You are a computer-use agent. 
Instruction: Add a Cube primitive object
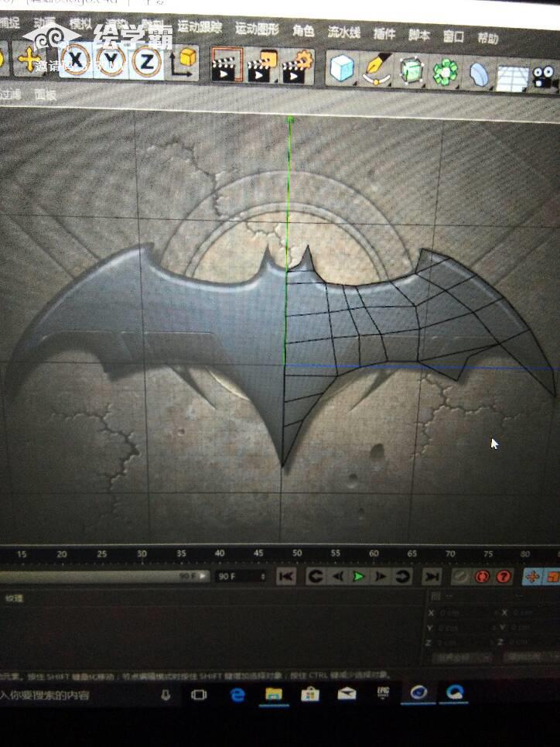pyautogui.click(x=341, y=68)
